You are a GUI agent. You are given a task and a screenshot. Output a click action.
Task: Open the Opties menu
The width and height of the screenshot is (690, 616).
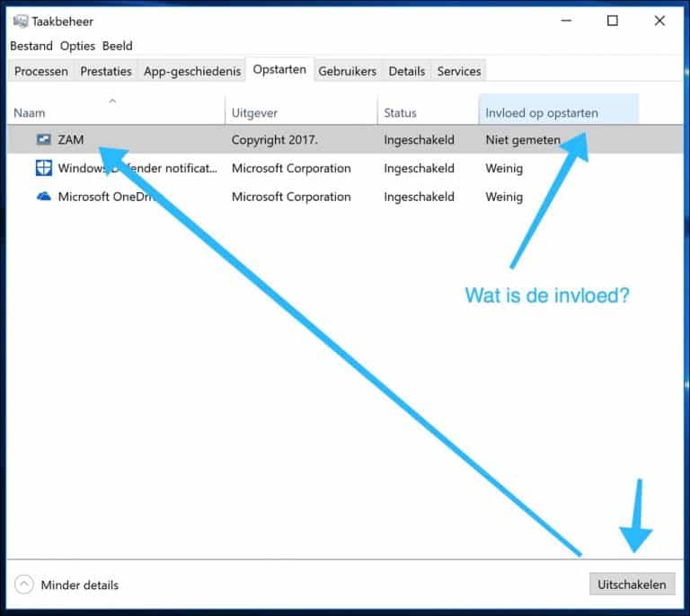77,46
